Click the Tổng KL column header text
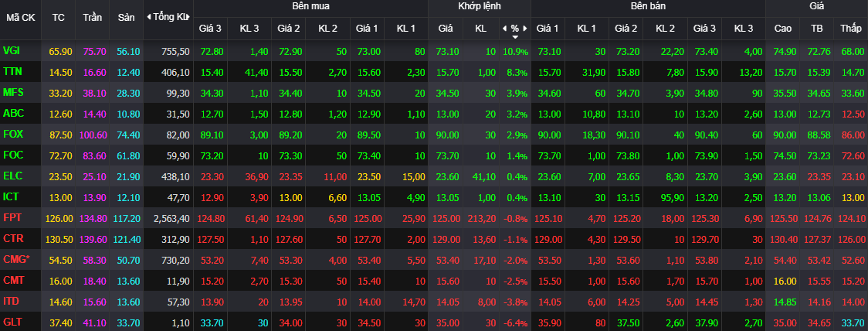Viewport: 868px width, 331px height. (171, 17)
